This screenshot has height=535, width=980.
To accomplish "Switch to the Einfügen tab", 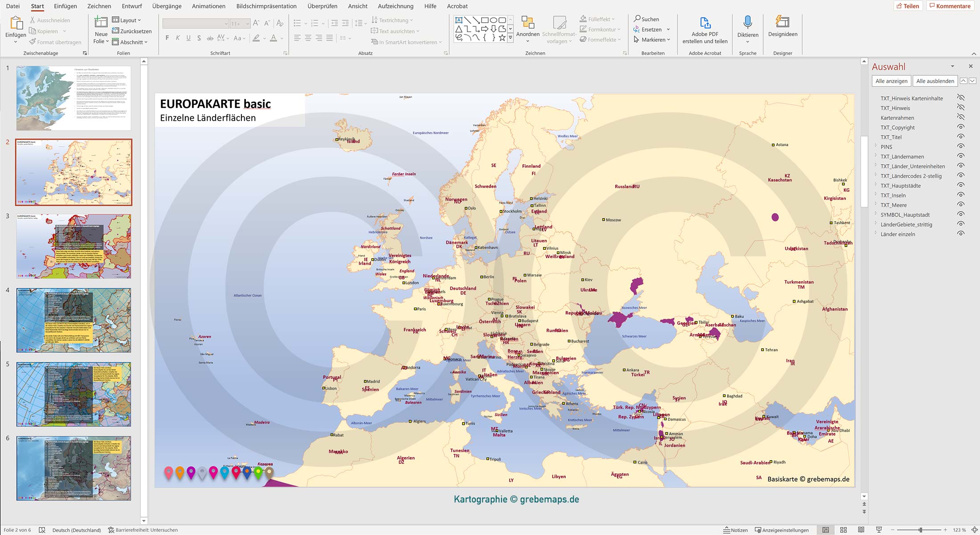I will pos(65,6).
